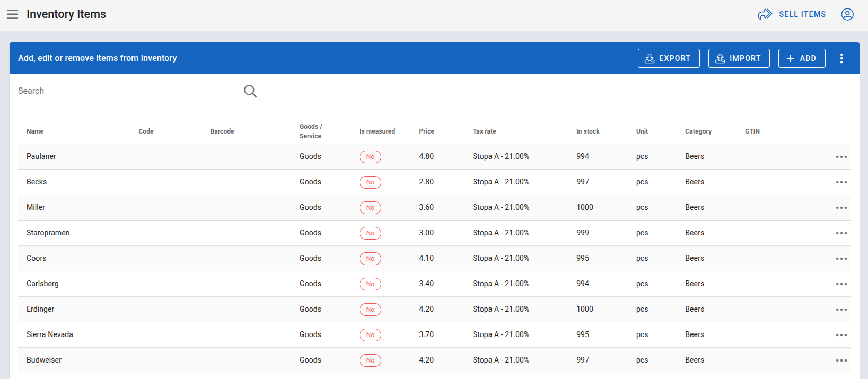Click the No badge in Staropramen row
This screenshot has width=868, height=379.
[x=370, y=233]
